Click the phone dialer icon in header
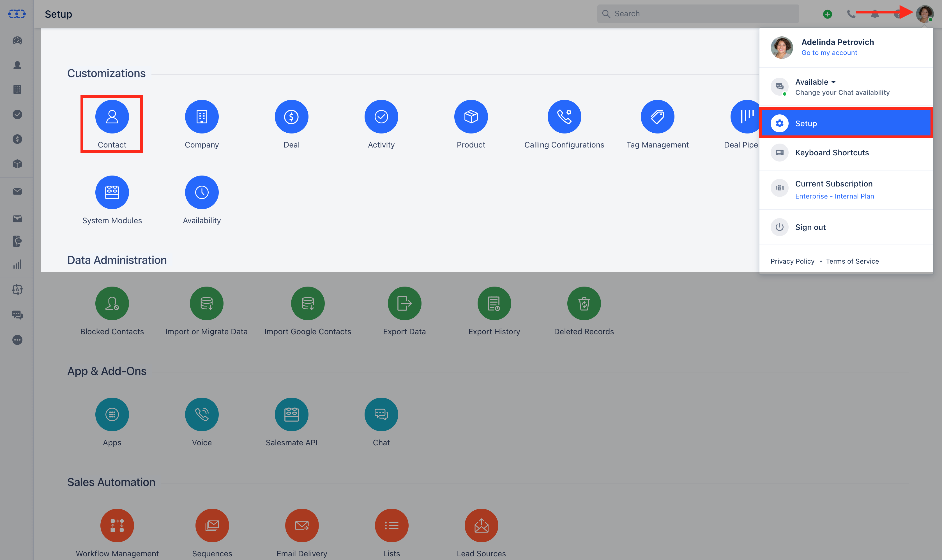The width and height of the screenshot is (942, 560). click(x=851, y=14)
